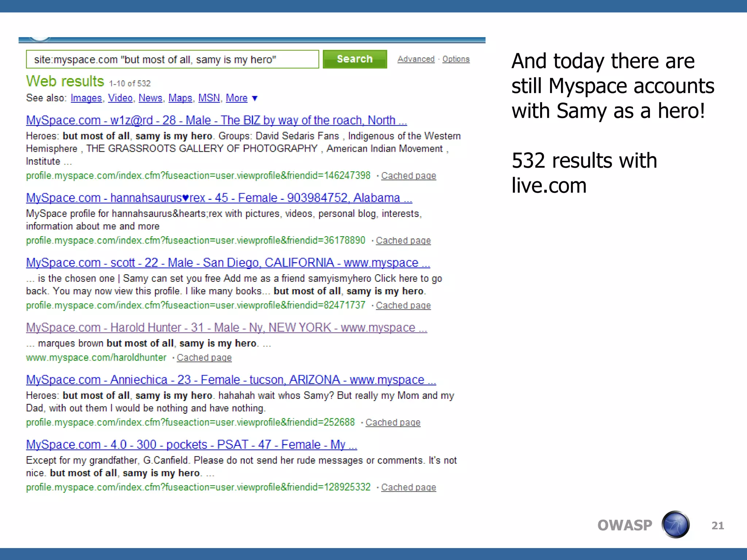View cached page for friendid=128925332
Image resolution: width=747 pixels, height=560 pixels.
409,487
